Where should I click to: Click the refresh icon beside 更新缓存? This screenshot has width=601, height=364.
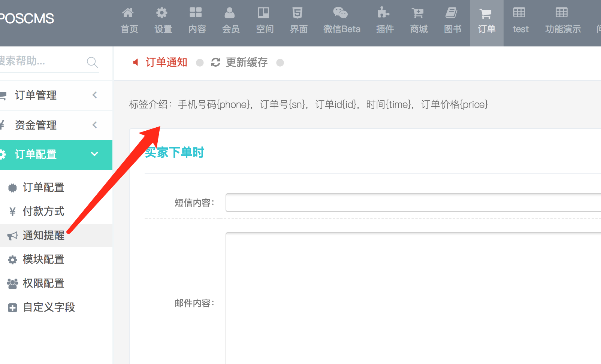coord(215,62)
